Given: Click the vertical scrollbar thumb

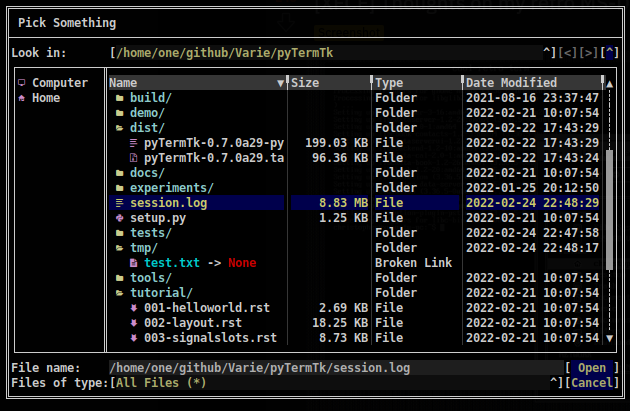Looking at the screenshot, I should [x=610, y=210].
